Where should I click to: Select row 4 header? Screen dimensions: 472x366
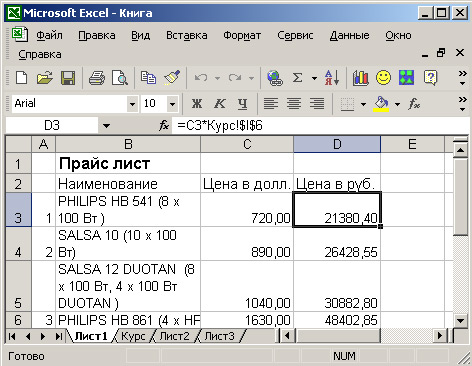coord(18,244)
